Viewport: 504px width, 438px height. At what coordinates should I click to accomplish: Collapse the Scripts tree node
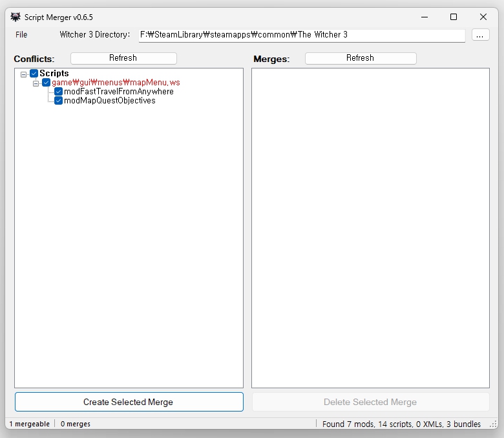[24, 74]
